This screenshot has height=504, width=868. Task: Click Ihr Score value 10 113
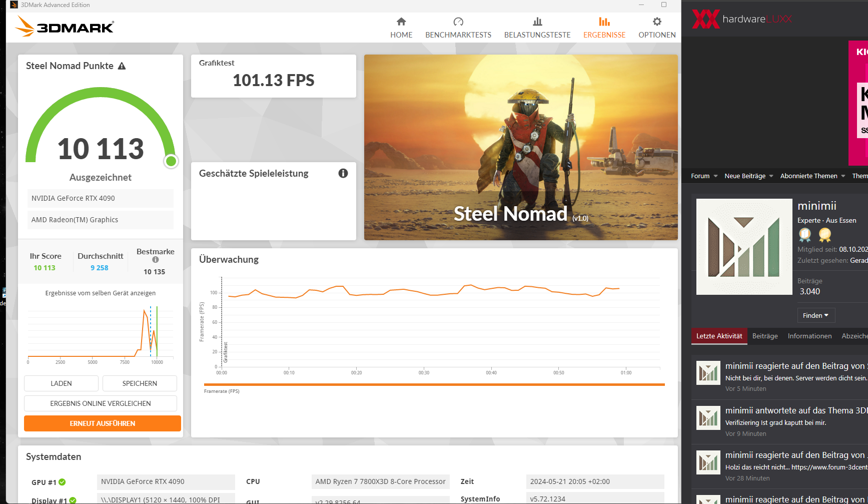(45, 268)
